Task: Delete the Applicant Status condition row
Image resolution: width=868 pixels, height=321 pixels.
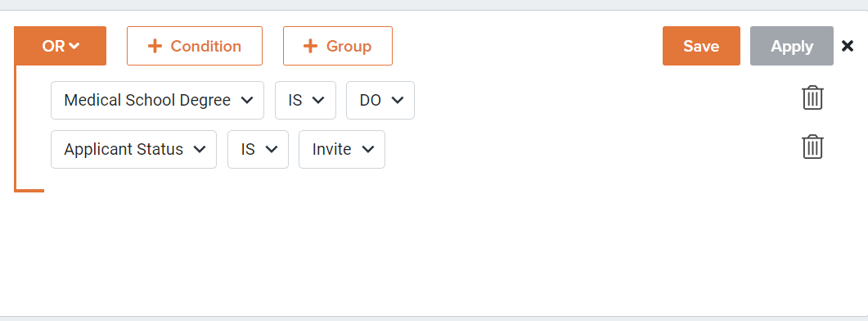Action: click(x=812, y=147)
